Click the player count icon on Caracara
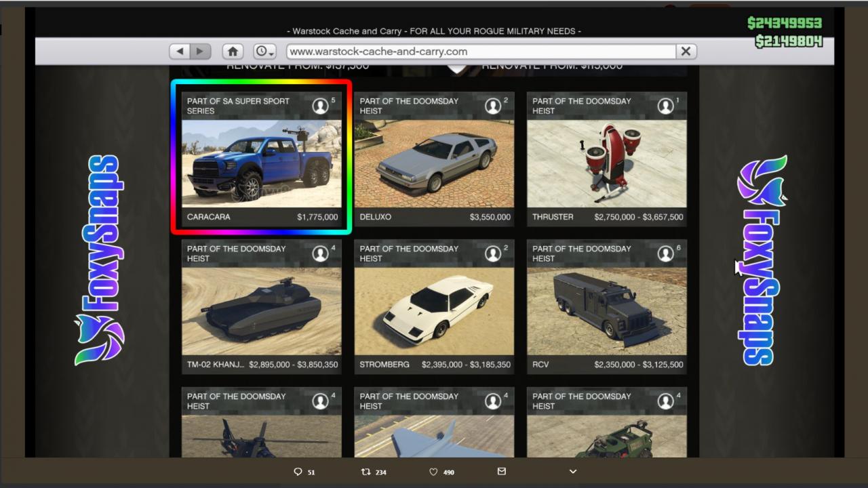The width and height of the screenshot is (868, 488). [x=320, y=106]
